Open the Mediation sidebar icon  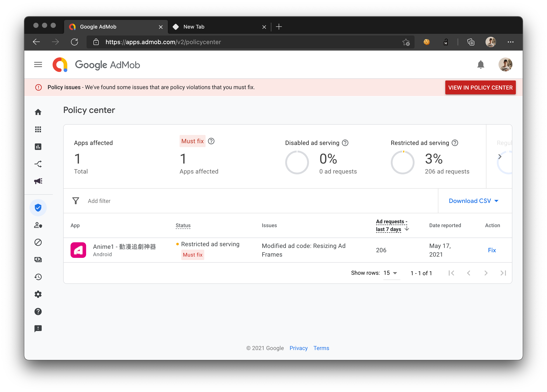click(x=38, y=164)
